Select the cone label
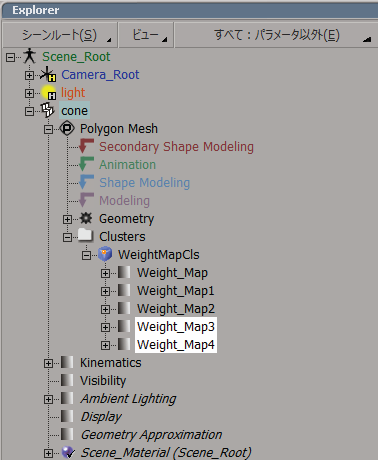 (x=74, y=111)
